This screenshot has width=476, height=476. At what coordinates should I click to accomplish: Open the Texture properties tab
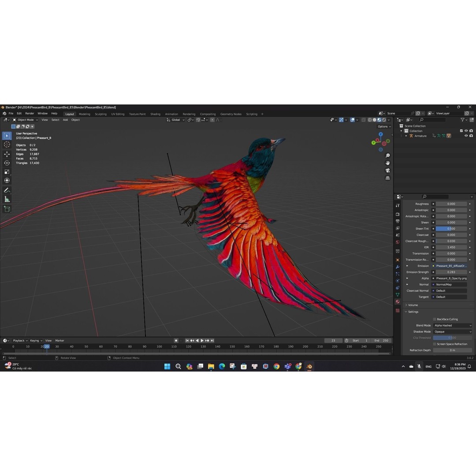[x=398, y=311]
